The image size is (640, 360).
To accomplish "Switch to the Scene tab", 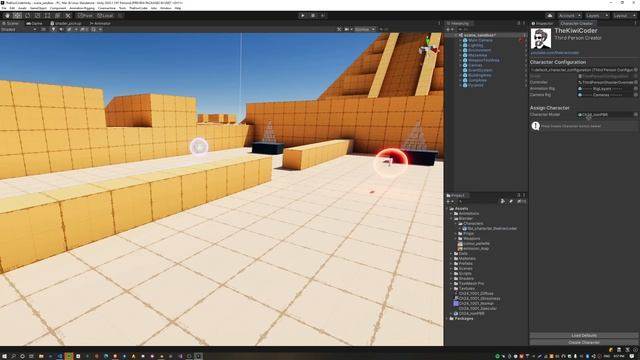I will click(x=10, y=23).
